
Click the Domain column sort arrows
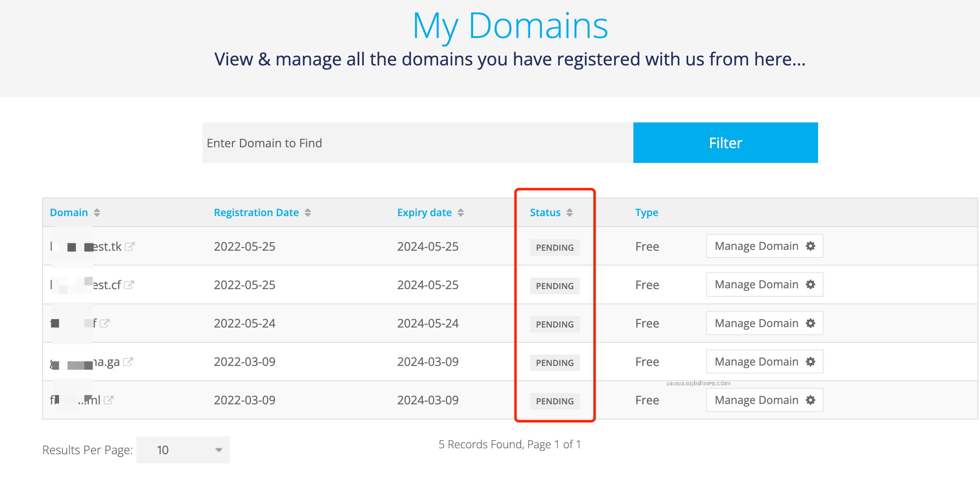coord(97,213)
